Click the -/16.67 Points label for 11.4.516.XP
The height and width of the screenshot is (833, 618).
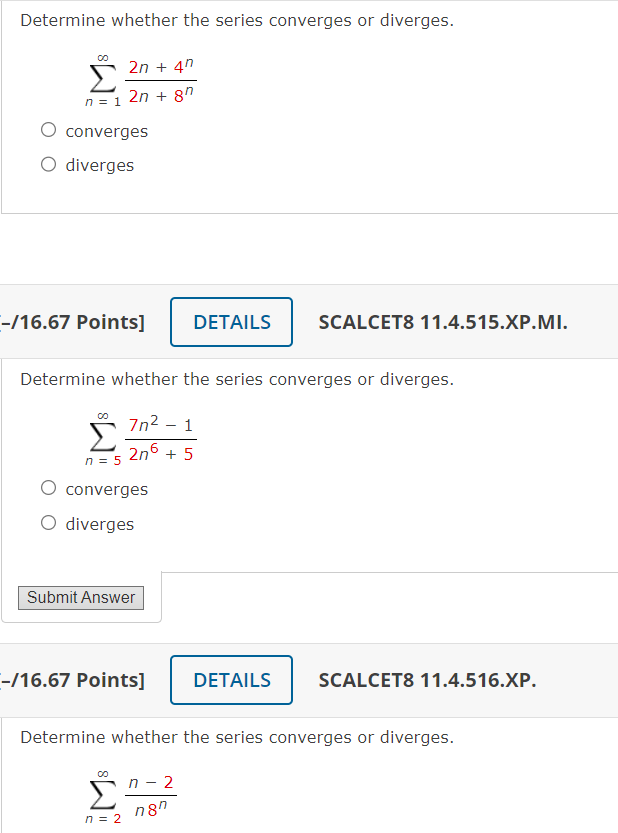coord(70,680)
